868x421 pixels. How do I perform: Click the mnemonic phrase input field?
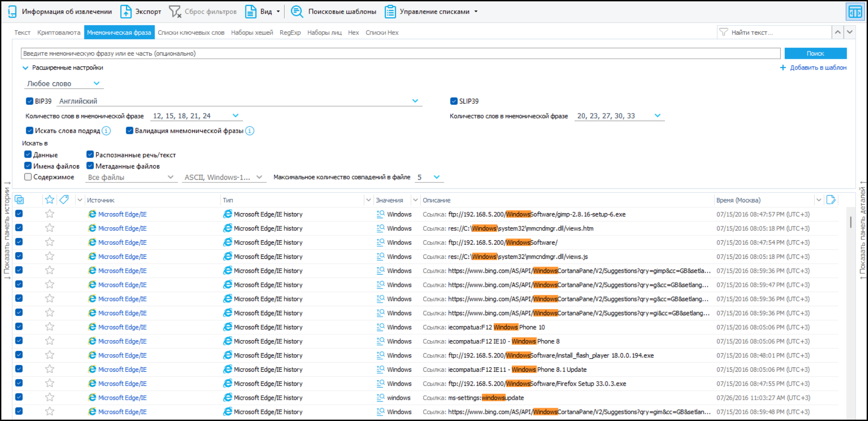click(400, 53)
